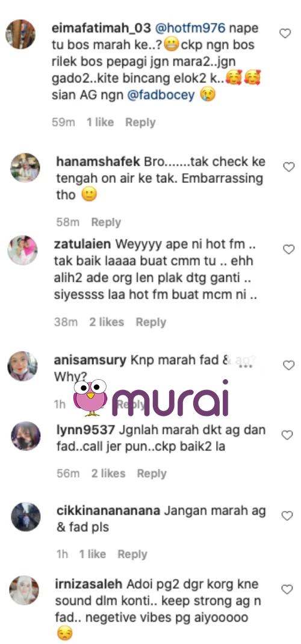Open eimafatimah_03's profile picture
Viewport: 301px width, 644px height.
[x=20, y=34]
